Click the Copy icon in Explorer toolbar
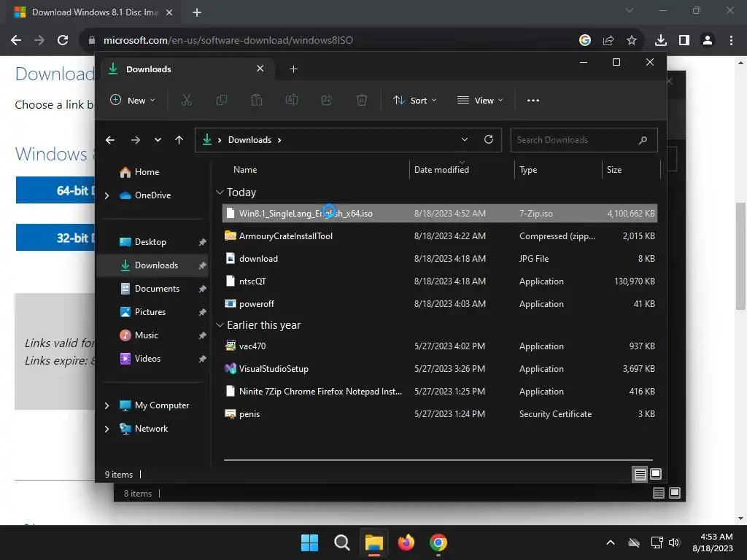The image size is (747, 560). coord(222,100)
